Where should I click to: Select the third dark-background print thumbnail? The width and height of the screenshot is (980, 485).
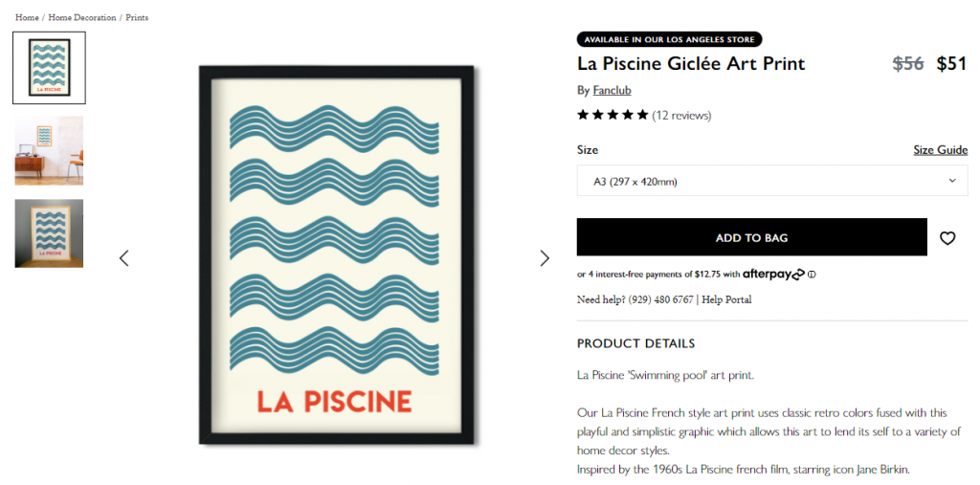[x=49, y=233]
